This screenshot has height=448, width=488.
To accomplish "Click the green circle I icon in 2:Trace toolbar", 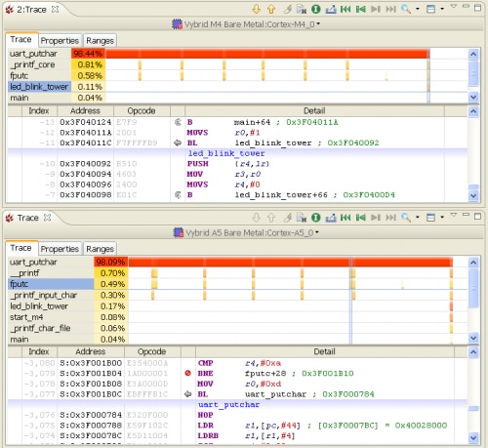I will click(316, 9).
